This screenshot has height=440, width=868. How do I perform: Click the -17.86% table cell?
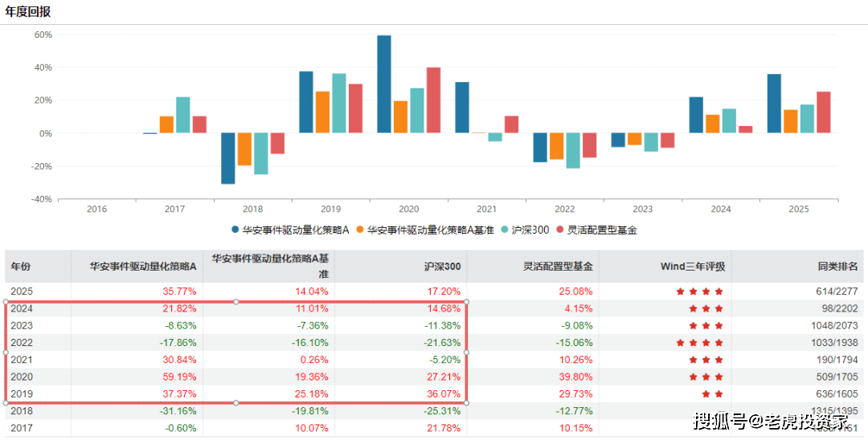tap(177, 343)
